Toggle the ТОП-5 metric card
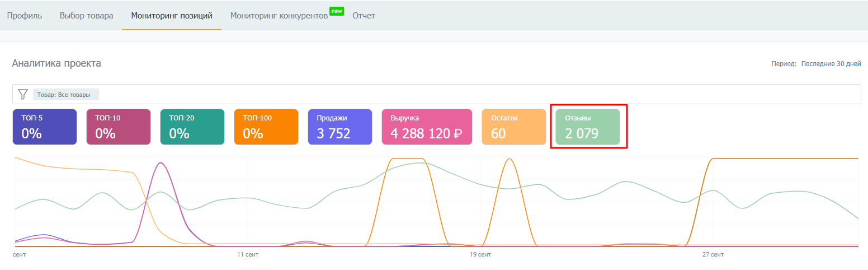Viewport: 868px width, 270px height. coord(44,127)
